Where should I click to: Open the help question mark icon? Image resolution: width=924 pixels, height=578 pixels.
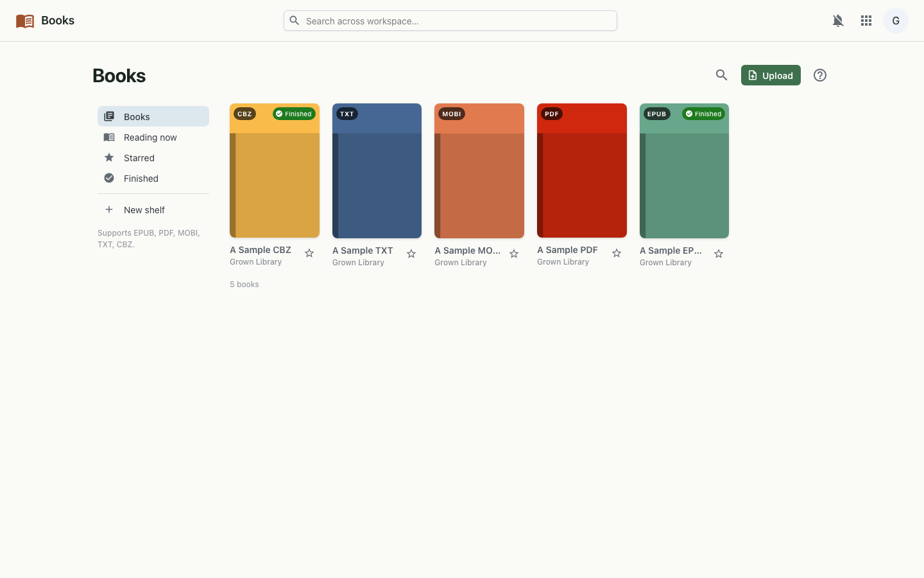820,75
